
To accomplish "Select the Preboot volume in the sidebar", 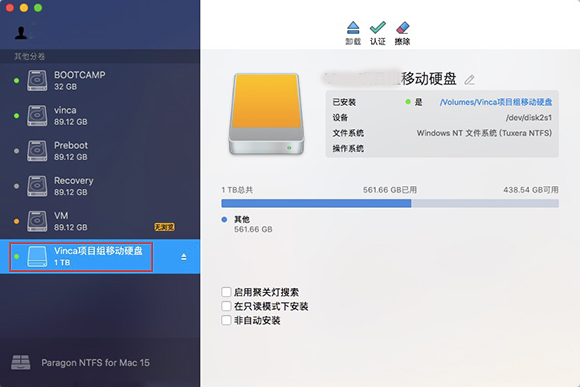I will (x=100, y=151).
